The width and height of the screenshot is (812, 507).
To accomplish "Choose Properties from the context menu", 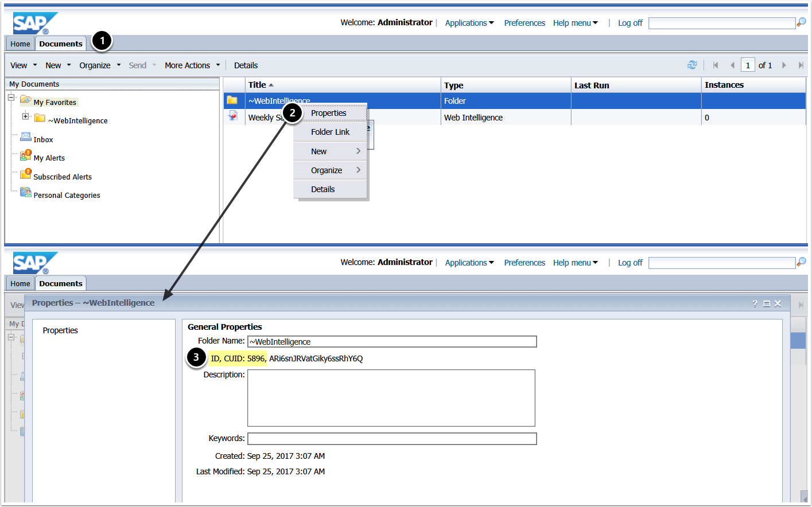I will (x=330, y=113).
